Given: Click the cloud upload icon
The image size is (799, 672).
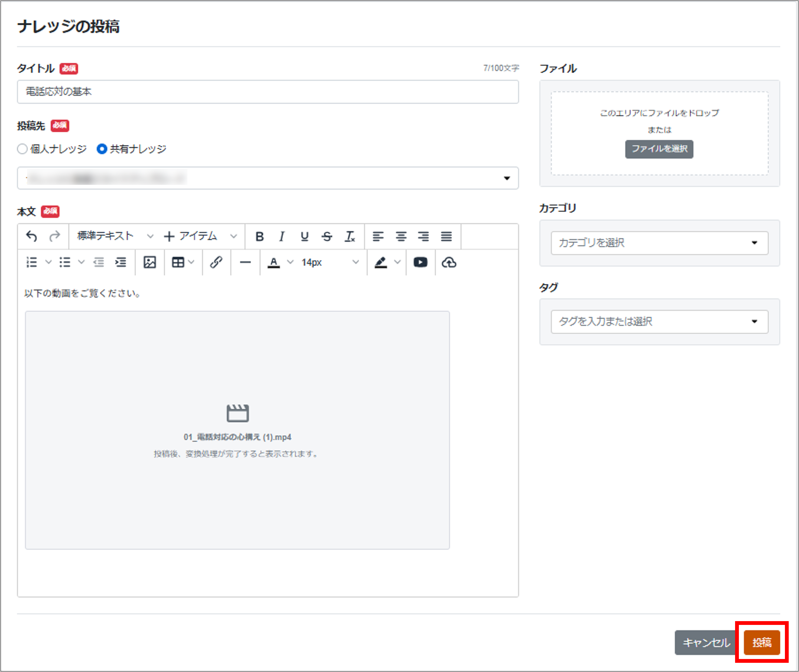Looking at the screenshot, I should (x=449, y=263).
